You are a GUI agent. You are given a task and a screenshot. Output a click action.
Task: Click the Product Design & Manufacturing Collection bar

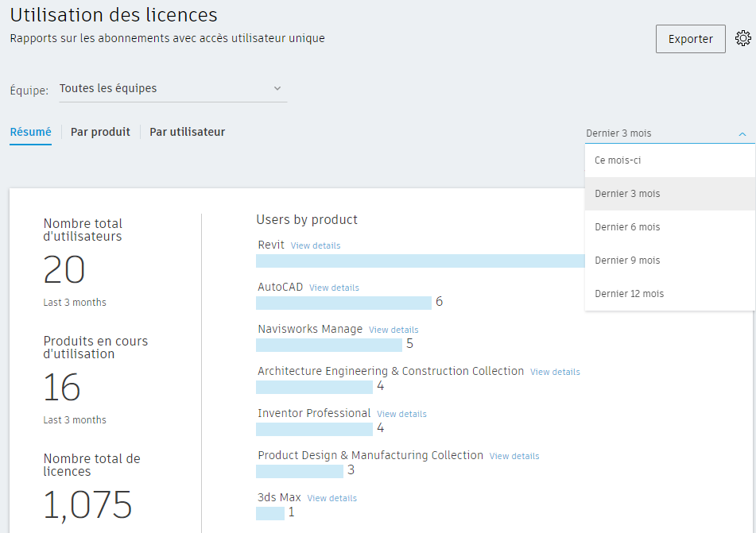tap(300, 471)
